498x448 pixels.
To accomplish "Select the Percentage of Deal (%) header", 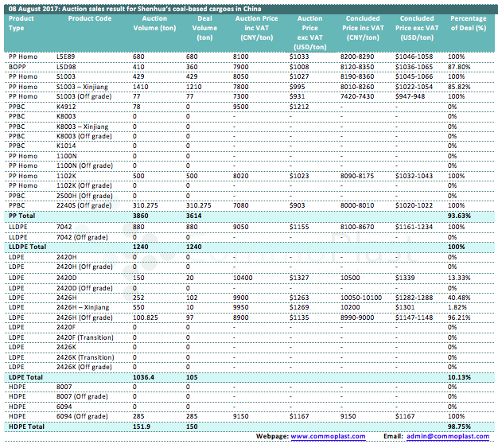I will pyautogui.click(x=468, y=22).
